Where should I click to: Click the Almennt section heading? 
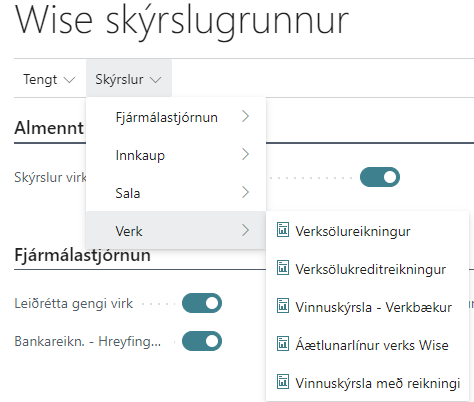[49, 128]
